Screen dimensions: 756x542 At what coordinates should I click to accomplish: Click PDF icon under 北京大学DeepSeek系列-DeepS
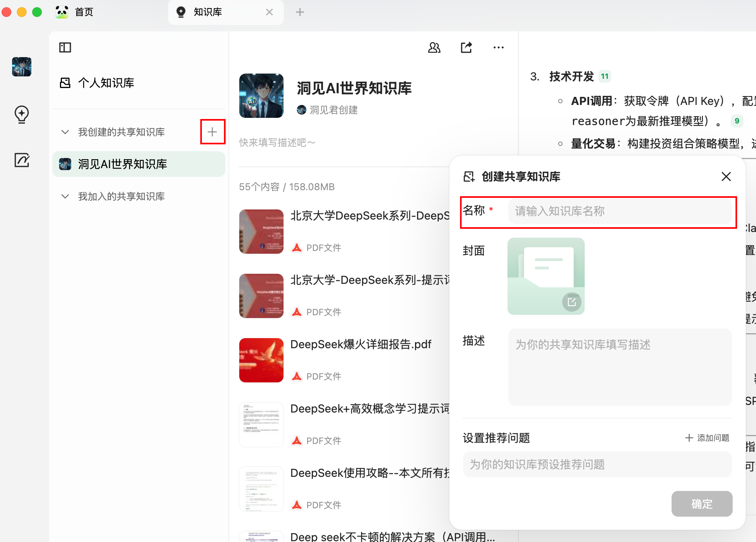click(297, 248)
